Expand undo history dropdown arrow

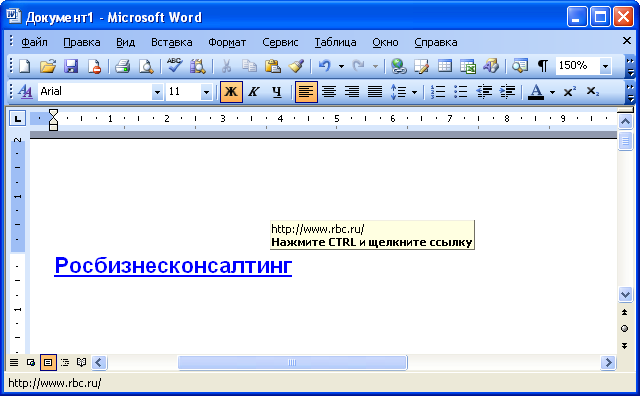coord(341,66)
